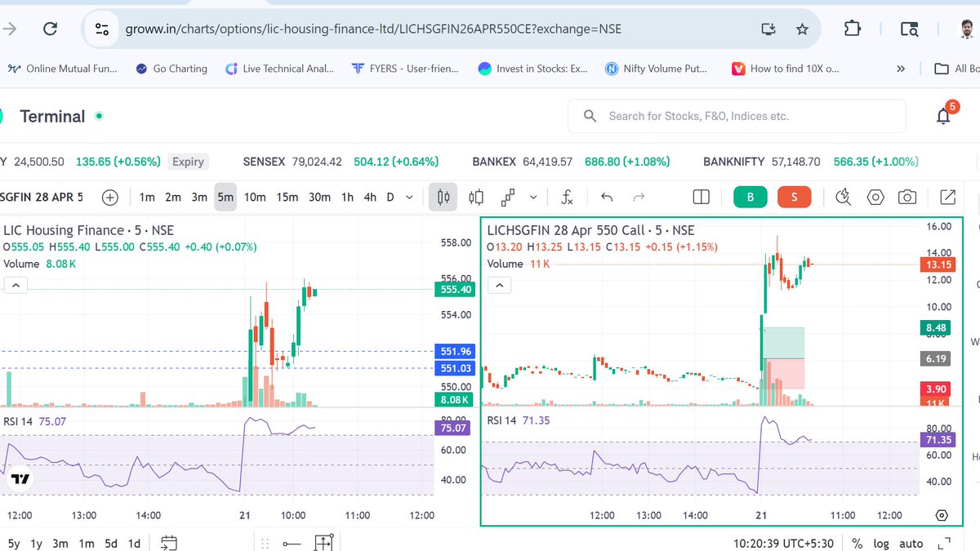Open the indicators fx icon
Image resolution: width=980 pixels, height=551 pixels.
[x=567, y=197]
